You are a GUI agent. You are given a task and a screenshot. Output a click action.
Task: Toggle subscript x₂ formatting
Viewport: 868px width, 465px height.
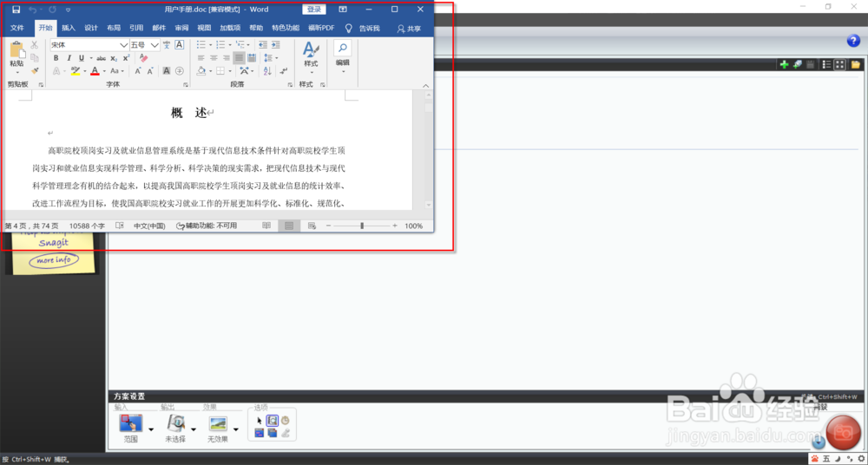coord(114,58)
